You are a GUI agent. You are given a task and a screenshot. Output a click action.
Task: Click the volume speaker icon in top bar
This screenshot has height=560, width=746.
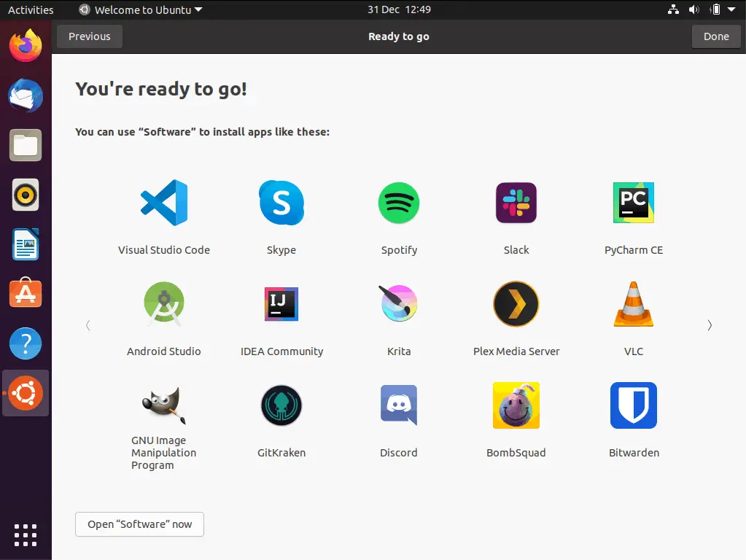coord(694,9)
